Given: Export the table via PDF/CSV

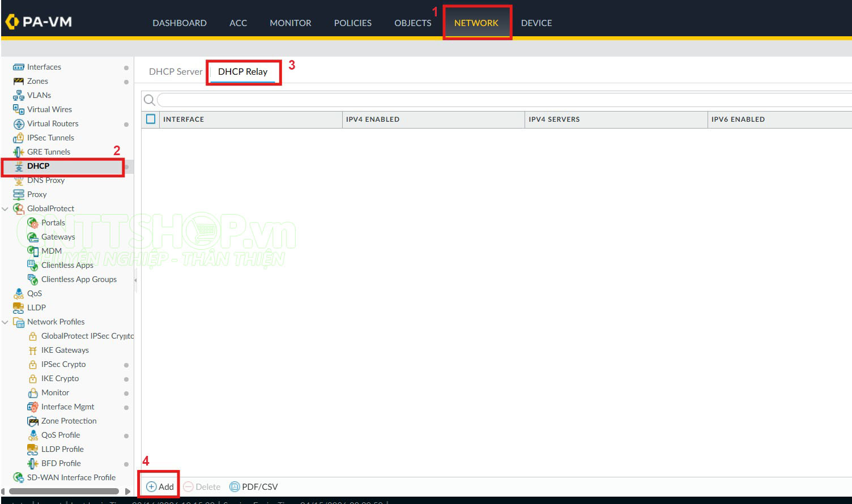Looking at the screenshot, I should (x=254, y=486).
